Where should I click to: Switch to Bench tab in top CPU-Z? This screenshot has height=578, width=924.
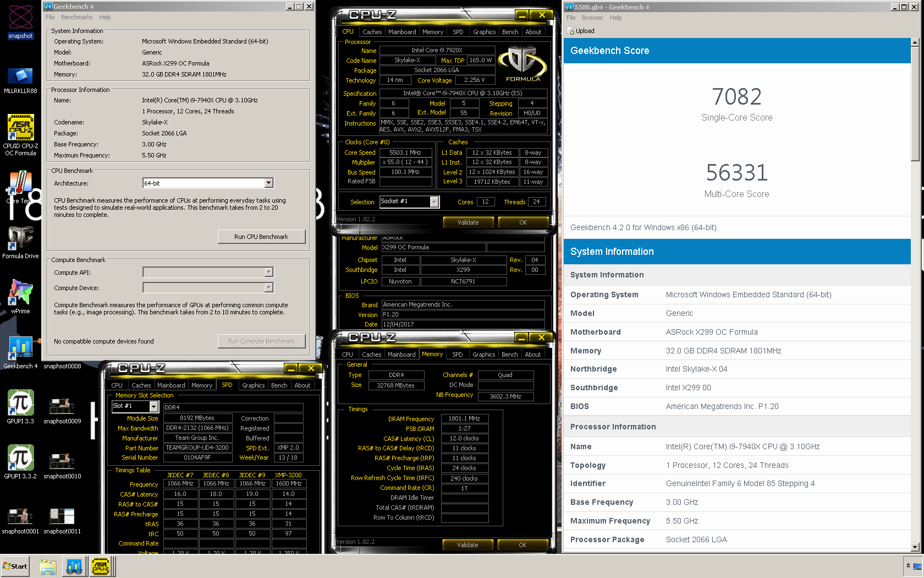point(510,32)
